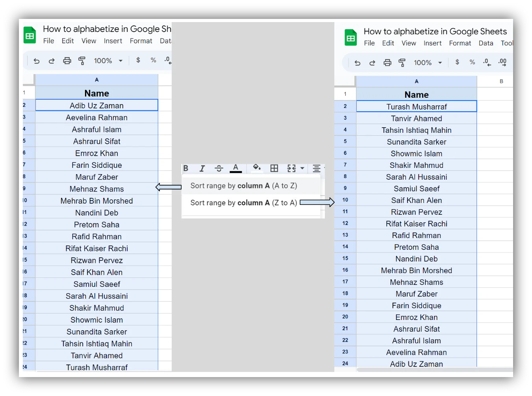Toggle strikethrough in middle formatting toolbar
Screen dimensions: 532x396
click(x=219, y=168)
